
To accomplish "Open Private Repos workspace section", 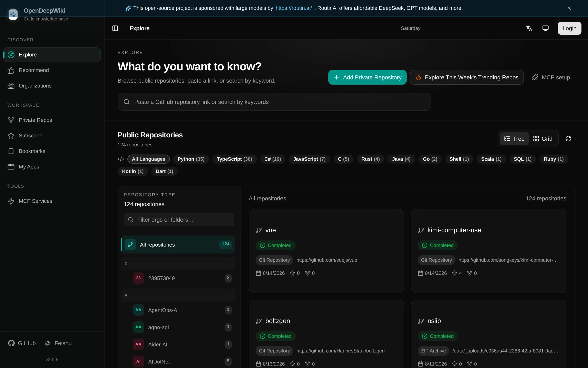I will pos(52,120).
